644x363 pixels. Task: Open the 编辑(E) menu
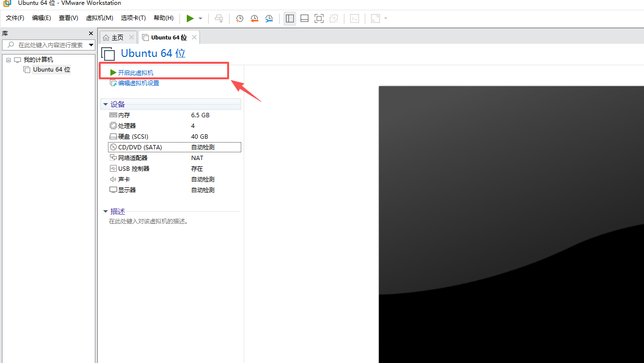41,18
